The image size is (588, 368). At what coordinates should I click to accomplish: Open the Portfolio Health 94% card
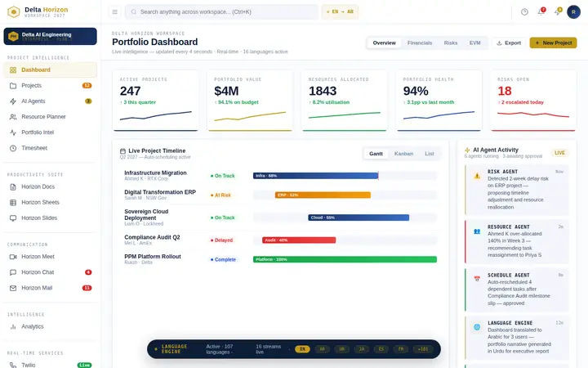(439, 101)
